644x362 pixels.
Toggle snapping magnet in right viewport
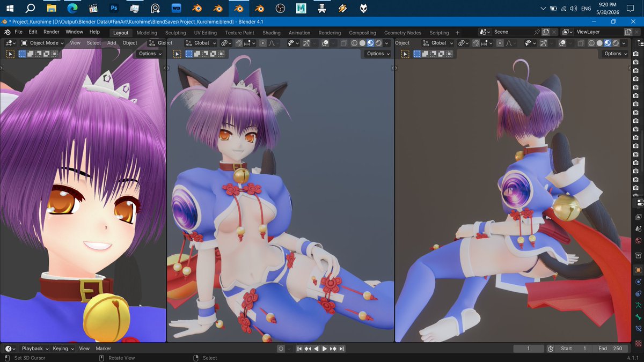(x=476, y=43)
